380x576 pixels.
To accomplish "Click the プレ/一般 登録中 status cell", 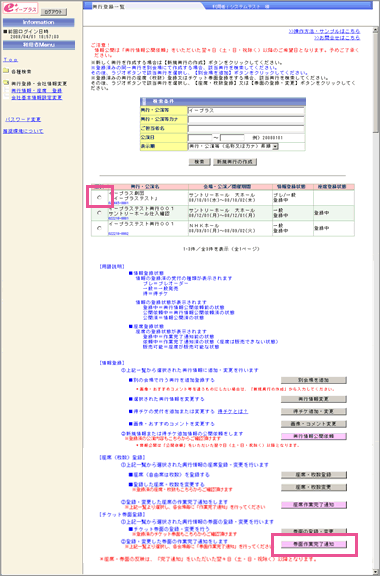I will coord(293,198).
